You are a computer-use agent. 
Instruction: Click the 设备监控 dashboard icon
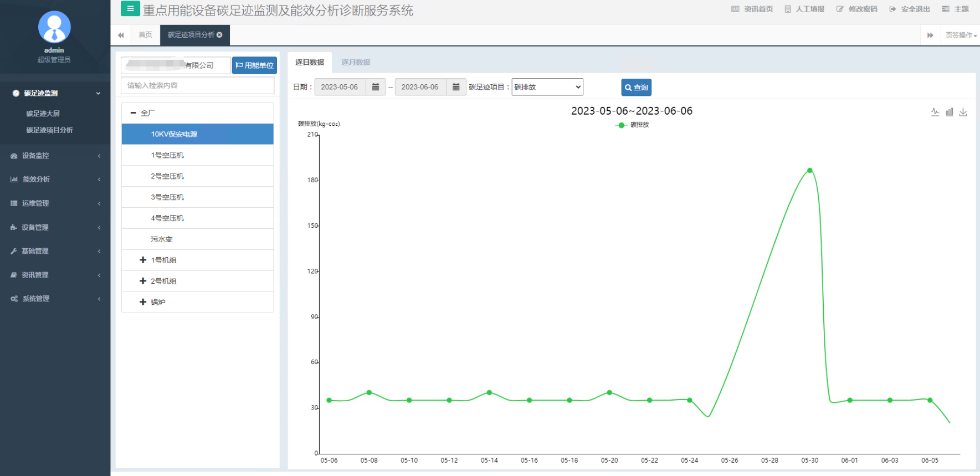14,156
